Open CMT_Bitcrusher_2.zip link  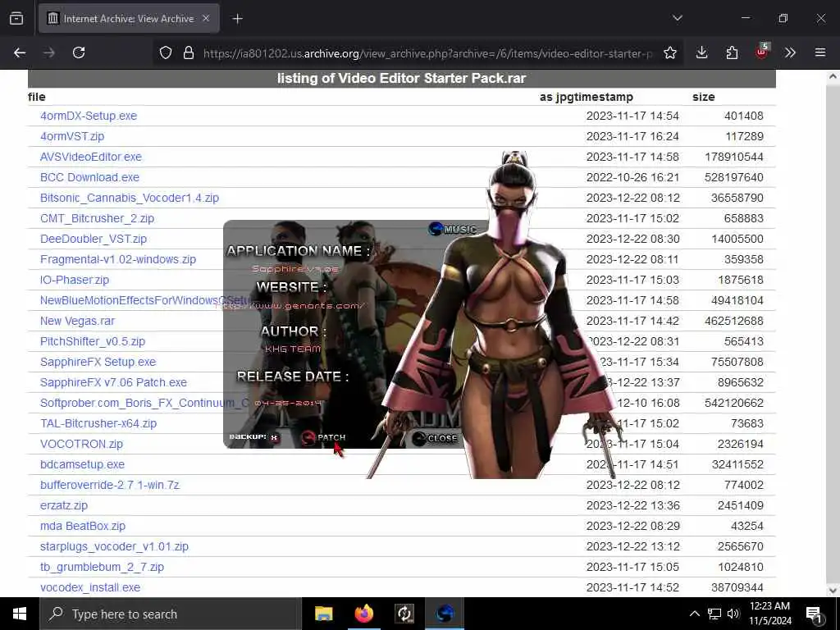[x=97, y=218]
